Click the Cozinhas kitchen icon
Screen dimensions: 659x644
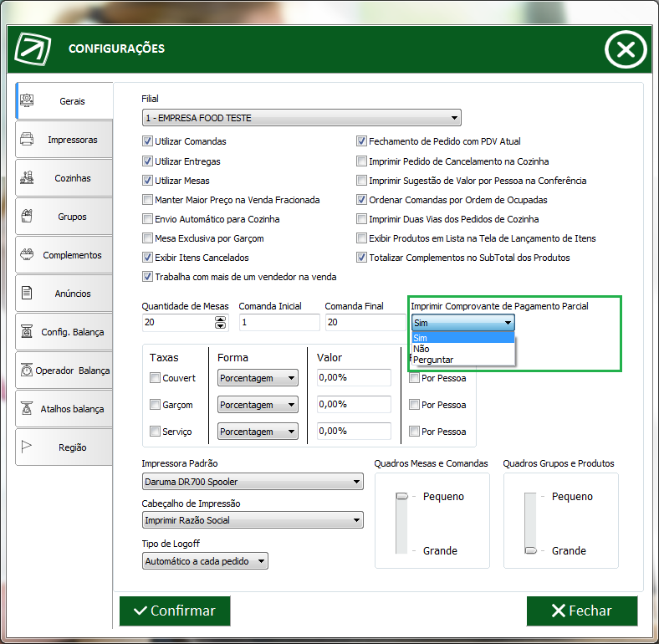click(27, 178)
